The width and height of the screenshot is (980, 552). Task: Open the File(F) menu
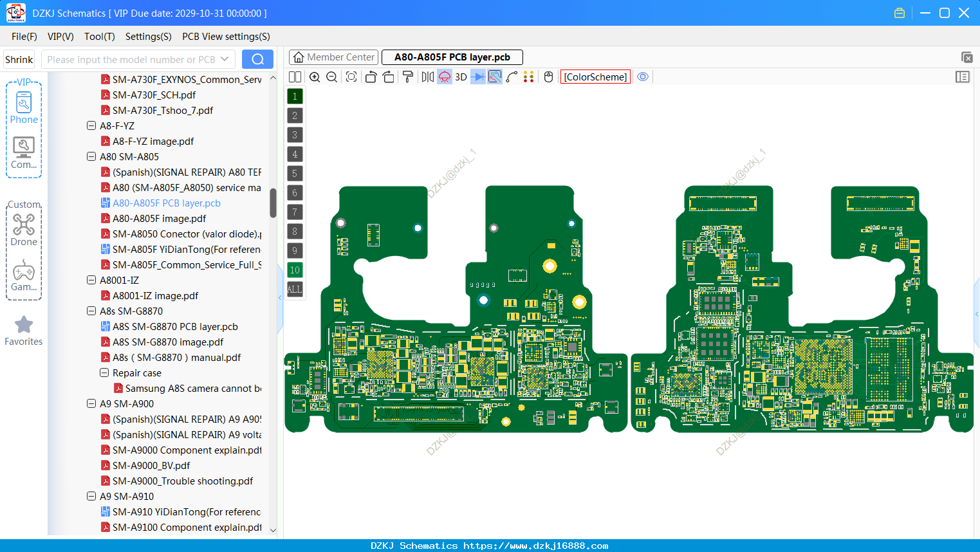[x=24, y=37]
